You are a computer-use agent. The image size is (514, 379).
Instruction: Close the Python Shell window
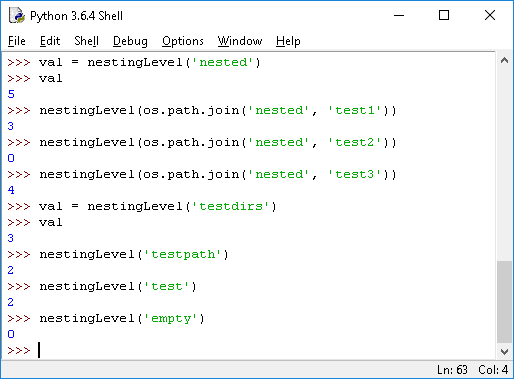[490, 15]
